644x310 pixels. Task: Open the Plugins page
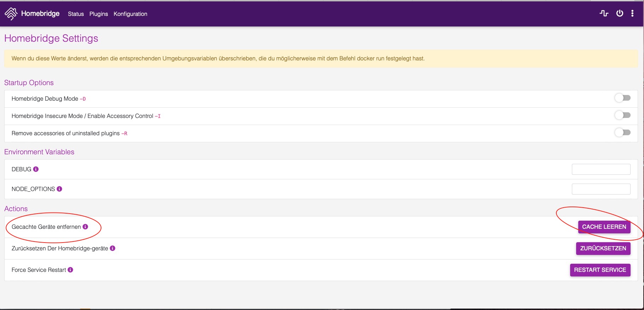click(x=99, y=14)
